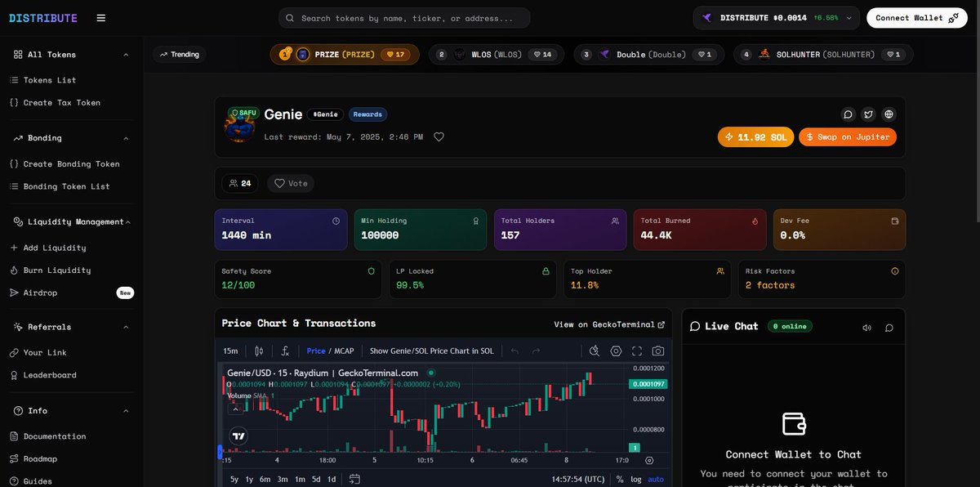Toggle auto scale on chart
This screenshot has width=980, height=487.
pos(656,479)
